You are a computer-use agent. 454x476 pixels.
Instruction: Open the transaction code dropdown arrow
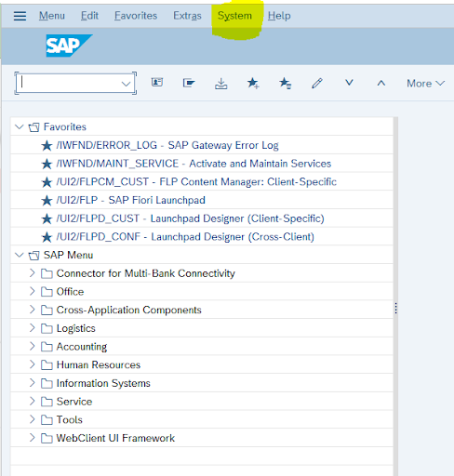126,84
